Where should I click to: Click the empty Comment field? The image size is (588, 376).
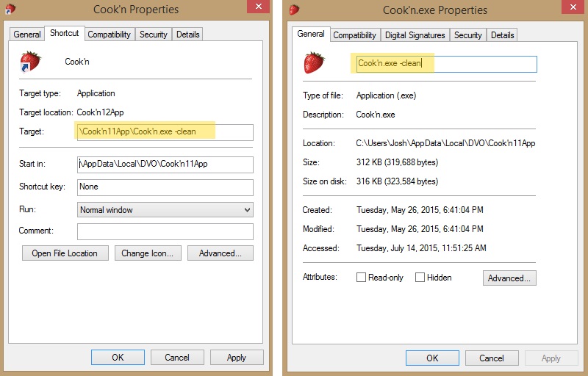165,231
